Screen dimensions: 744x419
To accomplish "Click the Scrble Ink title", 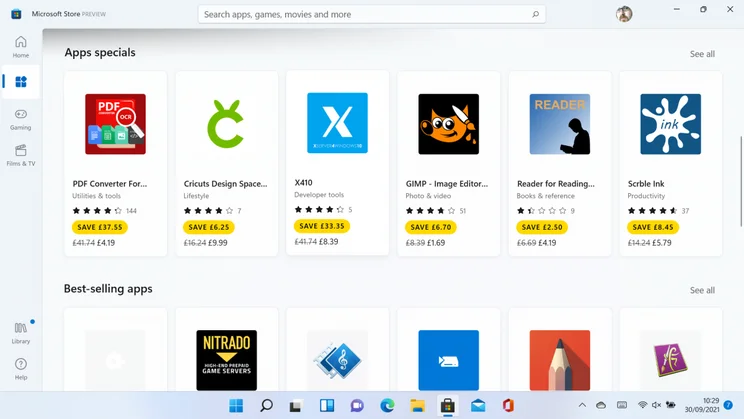I will point(646,184).
